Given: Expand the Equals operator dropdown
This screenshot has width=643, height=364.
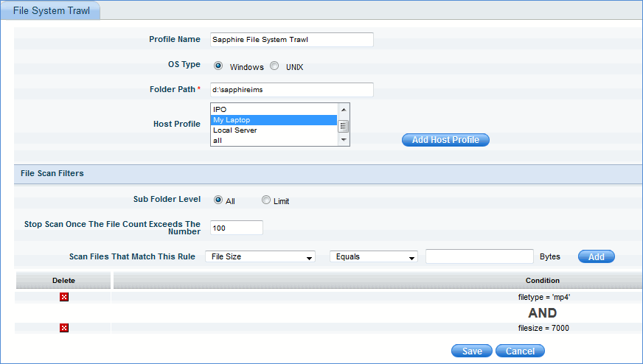Looking at the screenshot, I should pyautogui.click(x=373, y=256).
